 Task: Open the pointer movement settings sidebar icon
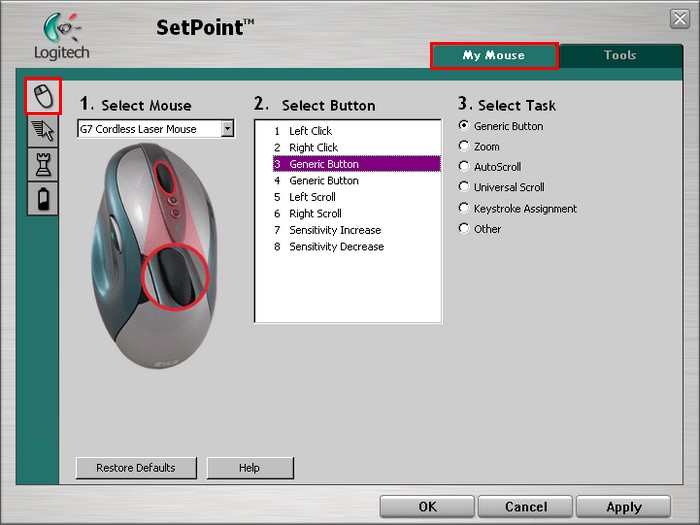coord(43,131)
